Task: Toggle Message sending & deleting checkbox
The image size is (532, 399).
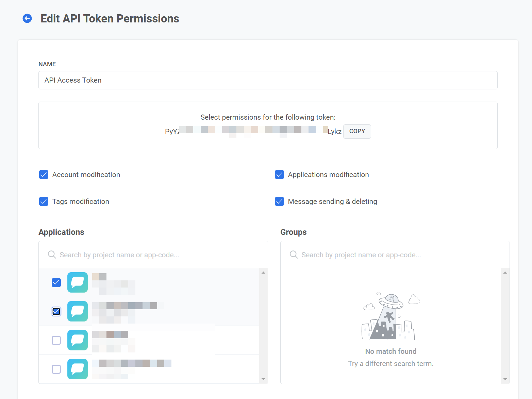Action: [279, 202]
